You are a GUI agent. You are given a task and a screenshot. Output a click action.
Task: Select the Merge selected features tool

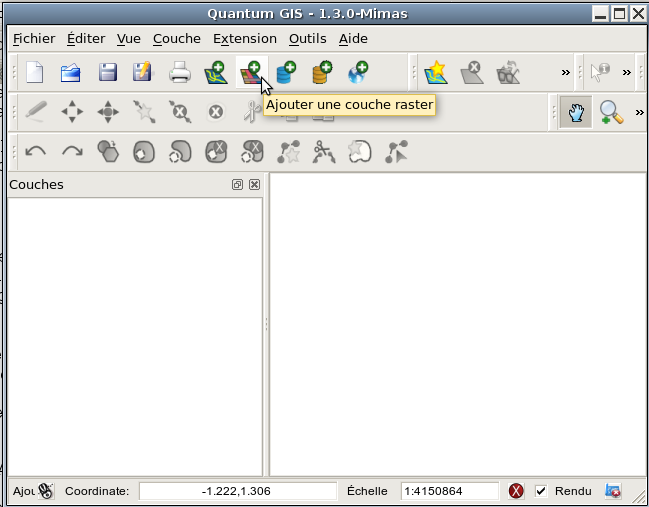pos(360,151)
